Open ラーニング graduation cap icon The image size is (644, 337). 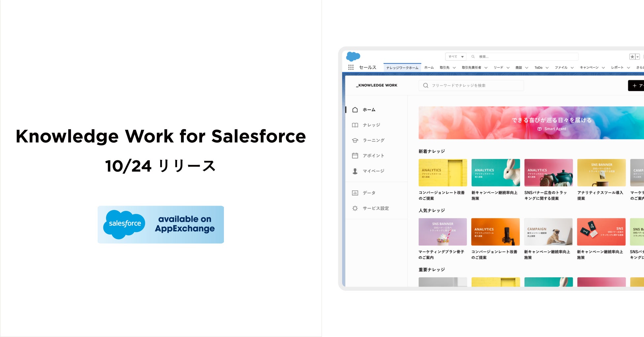click(355, 140)
